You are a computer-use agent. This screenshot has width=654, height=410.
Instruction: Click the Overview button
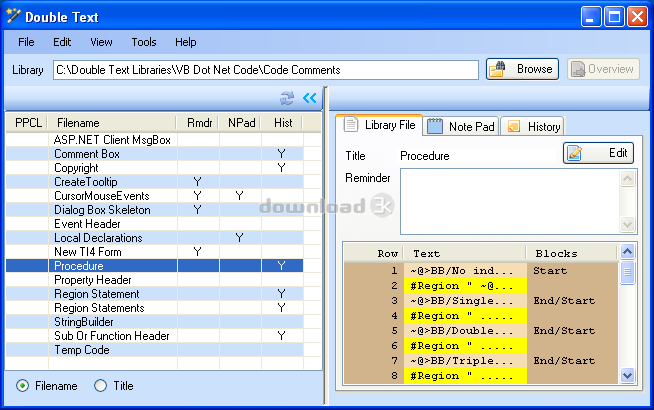(603, 69)
